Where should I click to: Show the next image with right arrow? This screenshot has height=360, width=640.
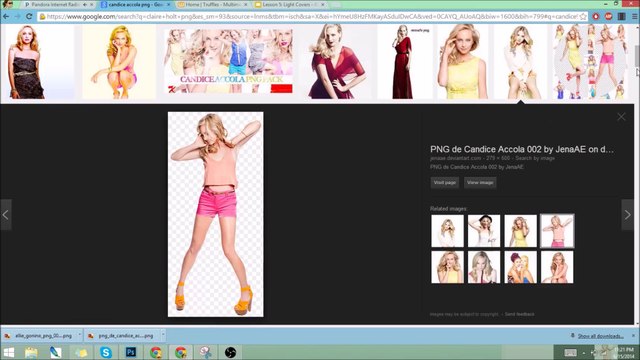point(627,215)
